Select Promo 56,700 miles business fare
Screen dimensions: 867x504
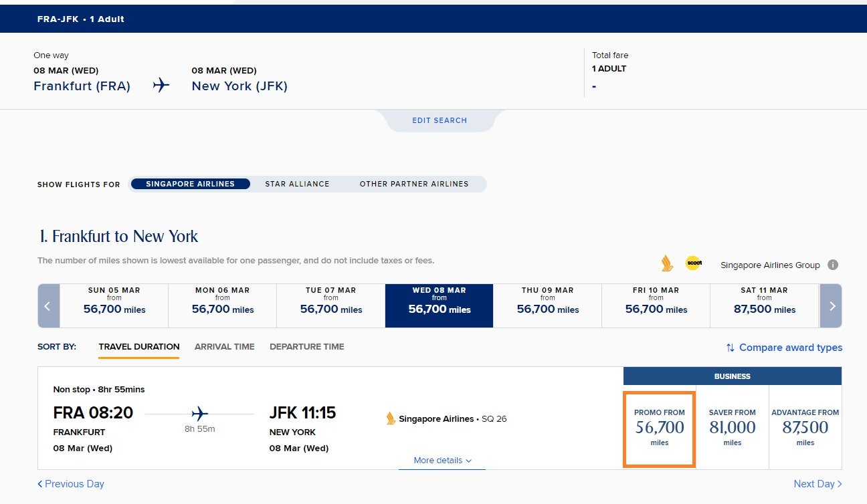click(660, 428)
